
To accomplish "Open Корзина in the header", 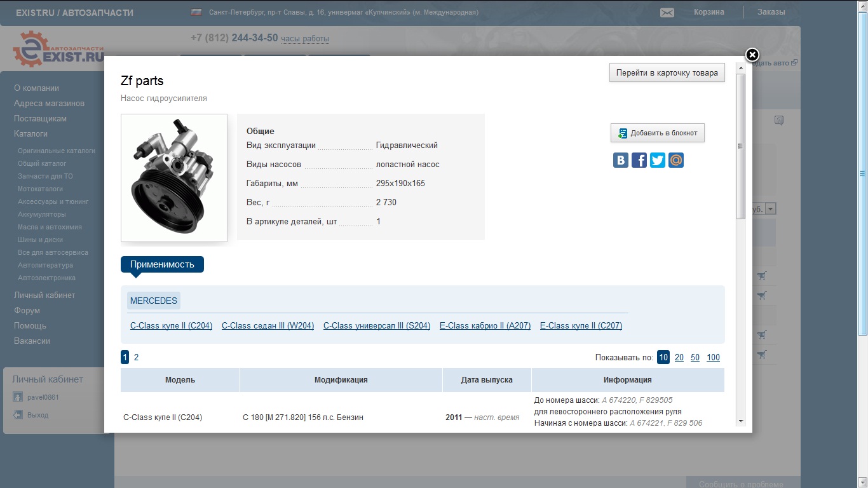I will (709, 12).
